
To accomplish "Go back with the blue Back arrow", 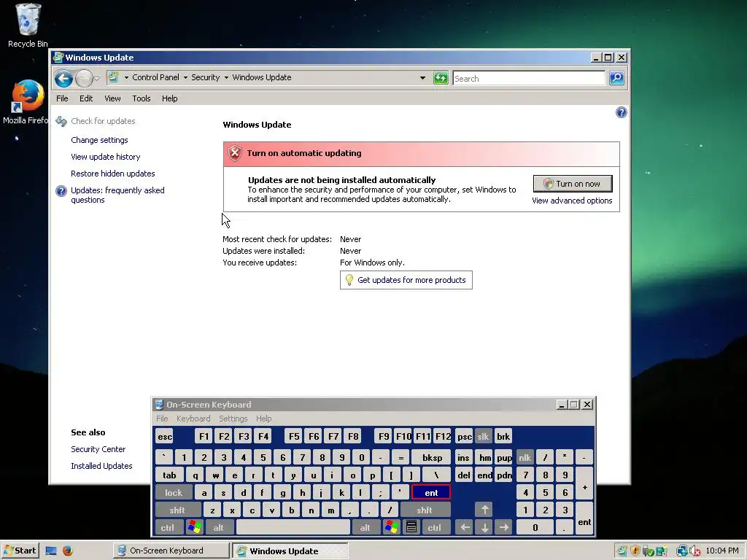I will pyautogui.click(x=63, y=78).
